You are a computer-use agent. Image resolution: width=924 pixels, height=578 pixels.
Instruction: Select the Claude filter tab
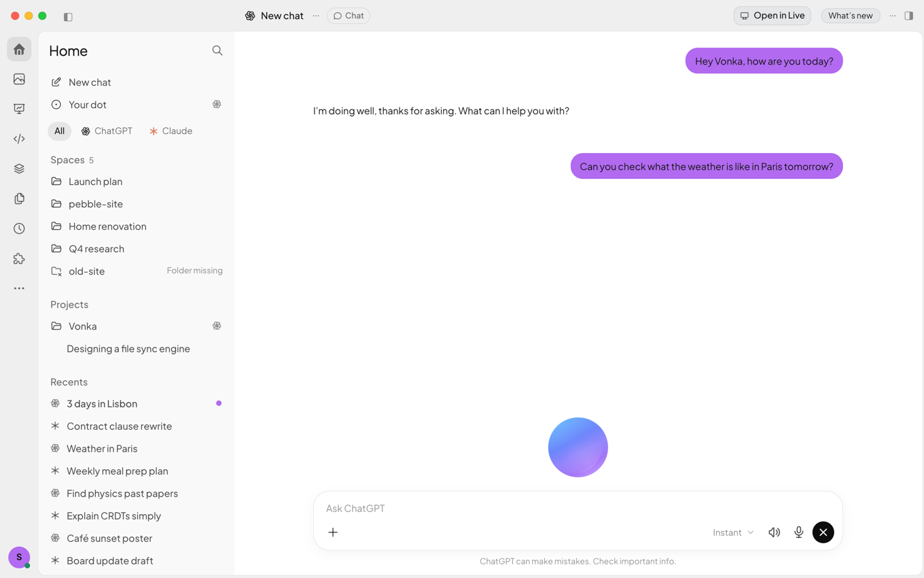coord(171,131)
